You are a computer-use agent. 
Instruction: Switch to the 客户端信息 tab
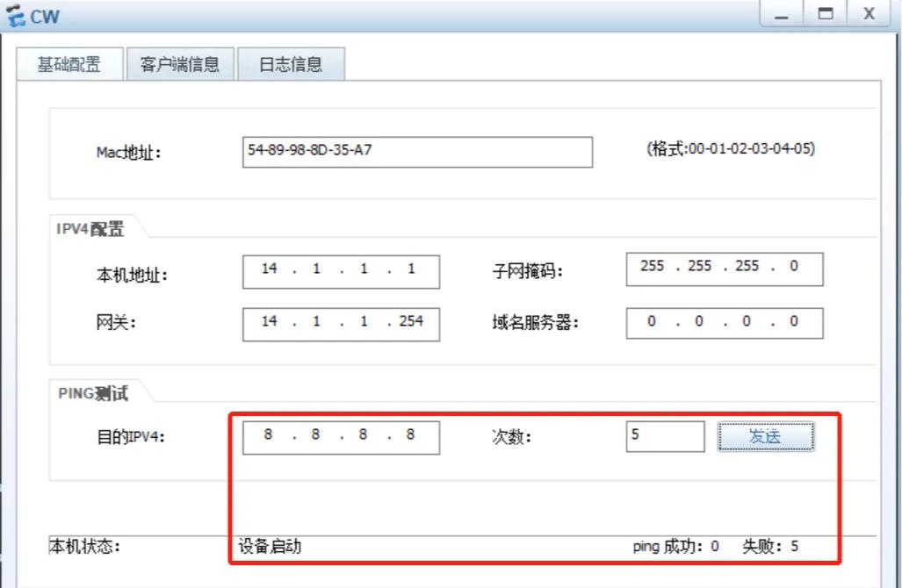pyautogui.click(x=181, y=63)
